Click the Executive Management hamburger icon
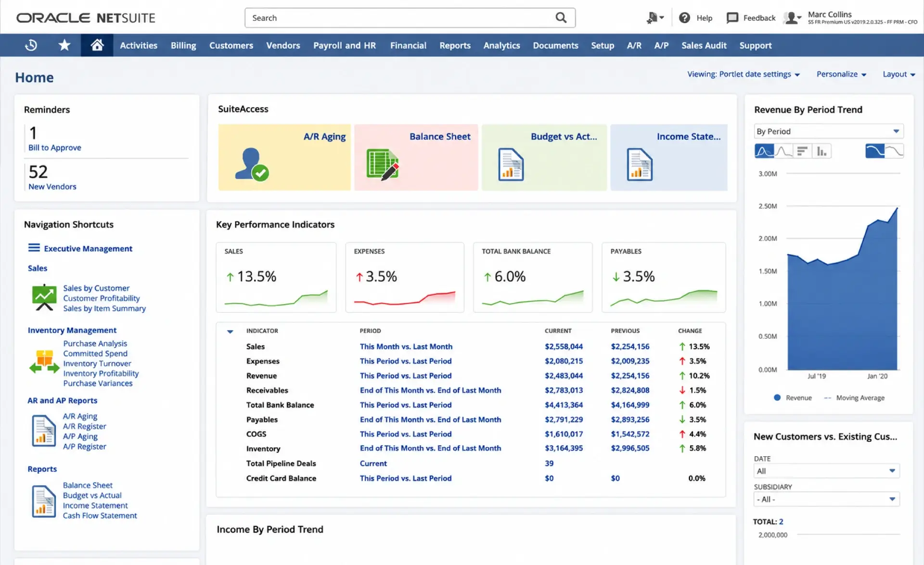Image resolution: width=924 pixels, height=565 pixels. (x=34, y=248)
